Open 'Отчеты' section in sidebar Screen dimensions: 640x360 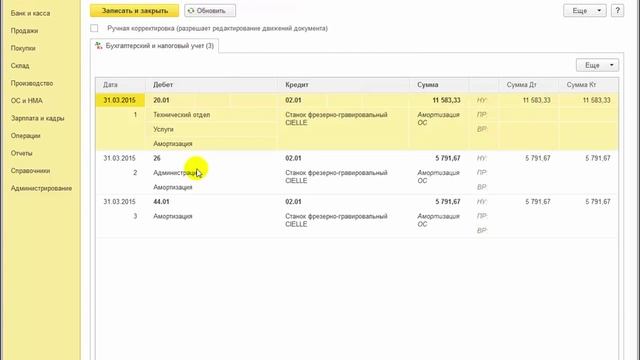[x=21, y=153]
